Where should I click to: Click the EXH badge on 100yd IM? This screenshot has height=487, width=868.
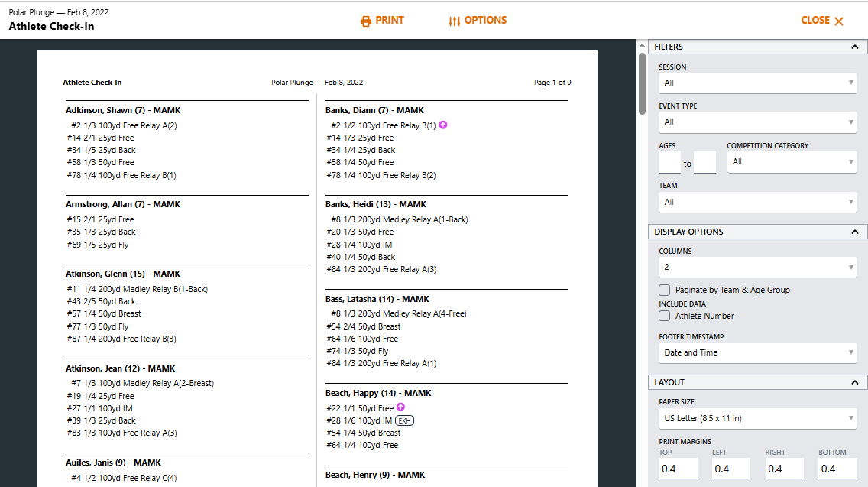(x=405, y=420)
